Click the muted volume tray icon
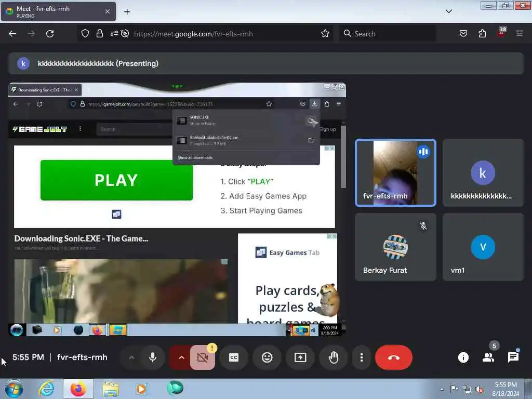Image resolution: width=532 pixels, height=399 pixels. [480, 390]
